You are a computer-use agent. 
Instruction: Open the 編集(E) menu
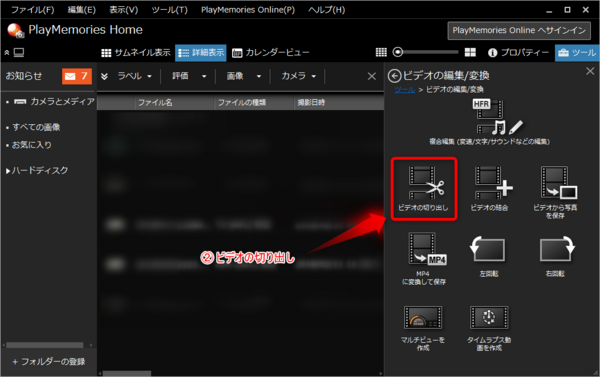pos(82,10)
